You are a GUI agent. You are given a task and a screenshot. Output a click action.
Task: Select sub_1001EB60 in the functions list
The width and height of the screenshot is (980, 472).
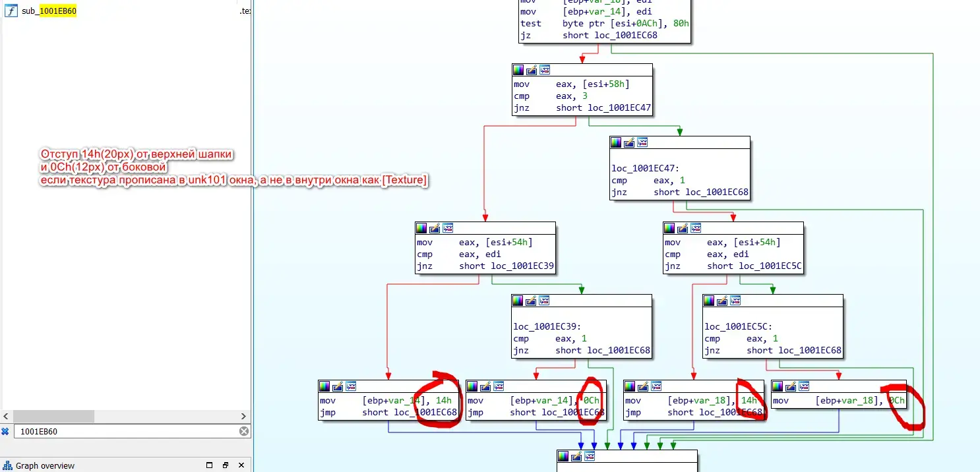coord(49,11)
